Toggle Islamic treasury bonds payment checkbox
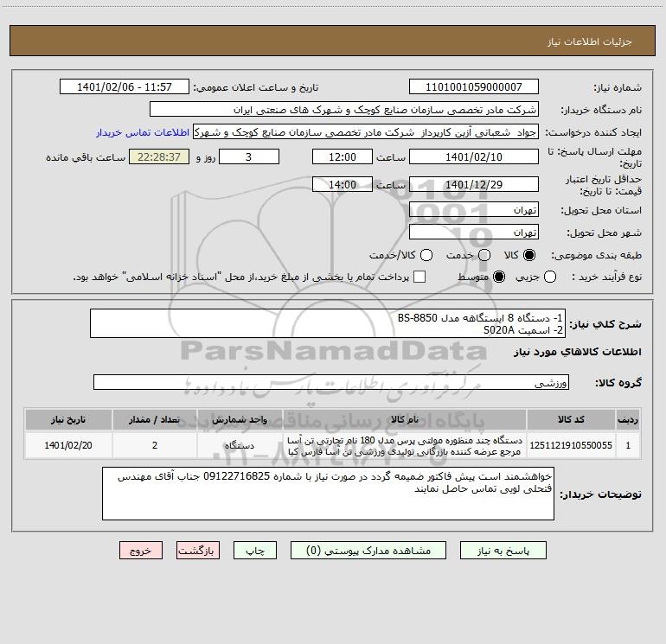 (419, 277)
